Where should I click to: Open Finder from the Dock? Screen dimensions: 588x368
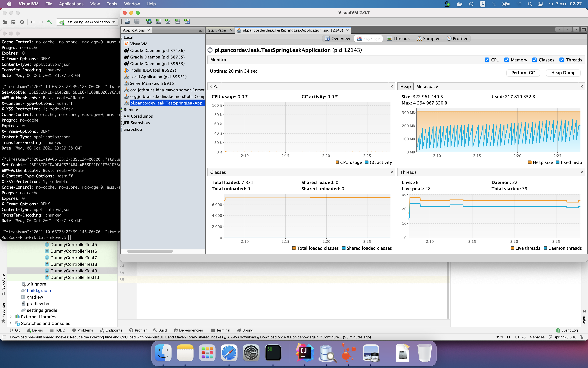pyautogui.click(x=163, y=353)
